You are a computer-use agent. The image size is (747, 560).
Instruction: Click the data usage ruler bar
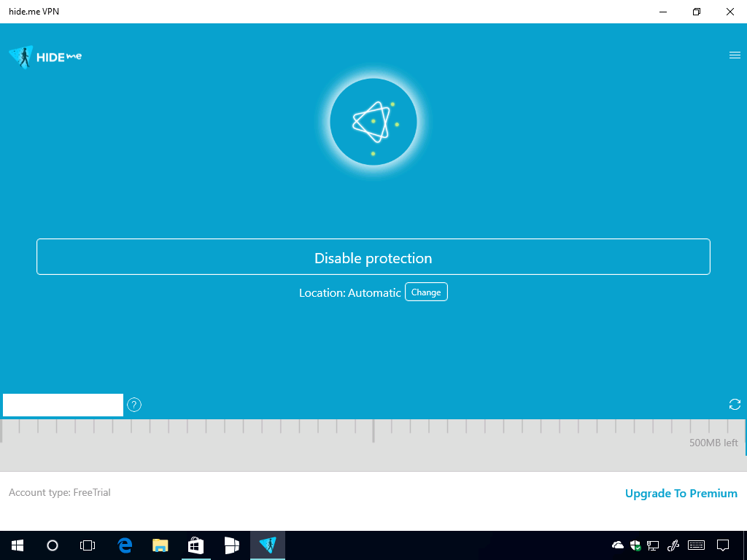click(373, 446)
